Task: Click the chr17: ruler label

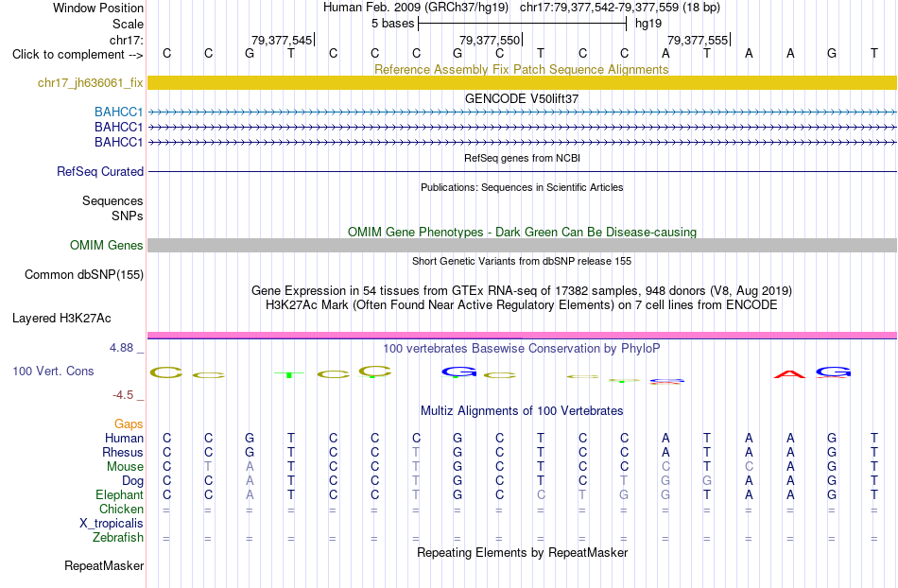Action: click(x=126, y=40)
